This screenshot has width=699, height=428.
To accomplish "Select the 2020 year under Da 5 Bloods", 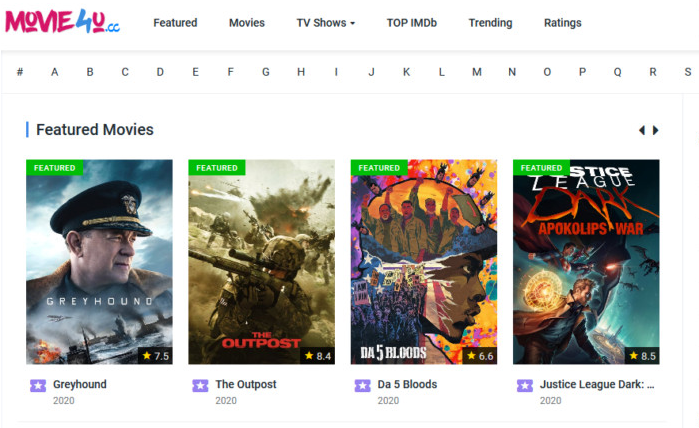I will pos(388,400).
